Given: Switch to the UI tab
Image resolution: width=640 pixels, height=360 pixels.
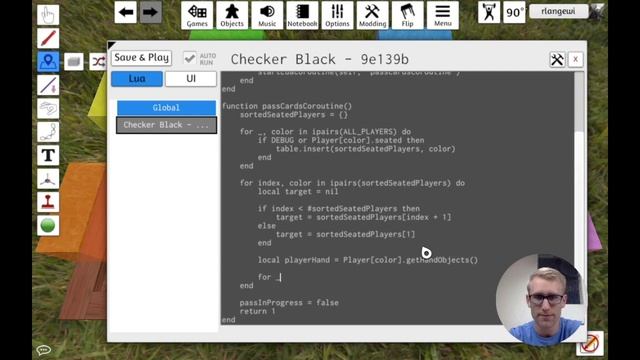Looking at the screenshot, I should click(191, 79).
